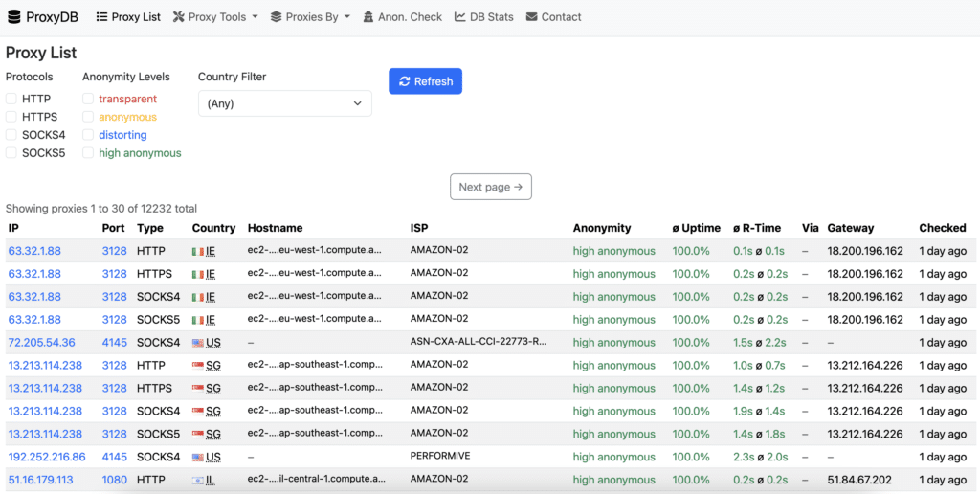The width and height of the screenshot is (980, 494).
Task: Click response time 1.5s ø 2.2s
Action: pos(760,343)
